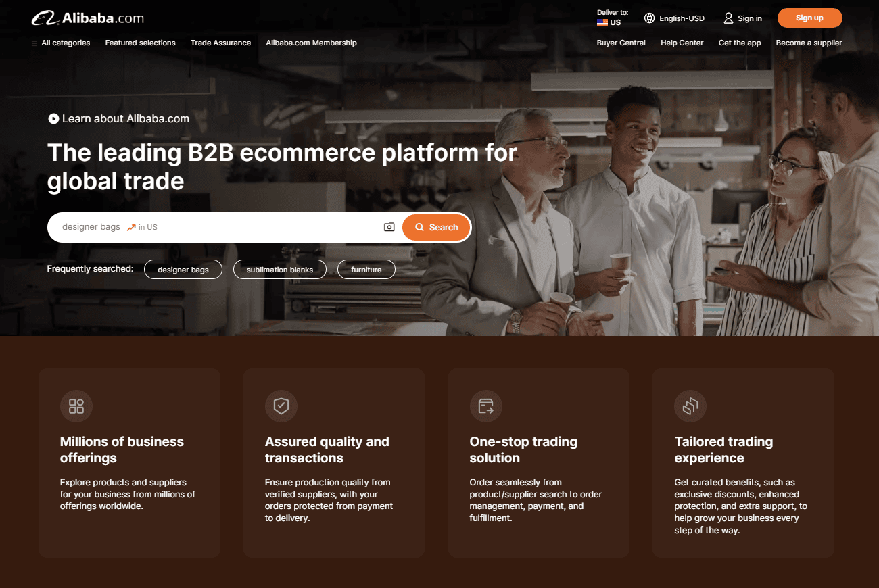Click the shield icon above Assured quality
The width and height of the screenshot is (879, 588).
tap(281, 406)
